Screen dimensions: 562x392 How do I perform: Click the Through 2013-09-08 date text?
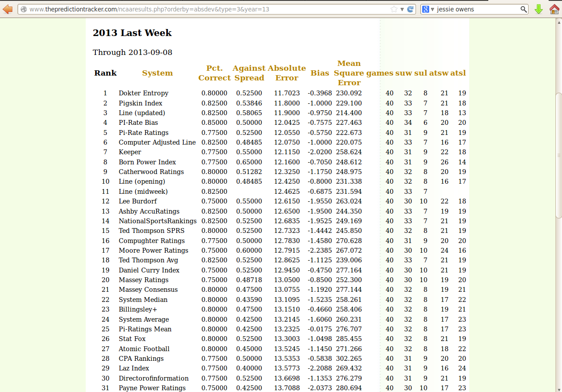(132, 52)
